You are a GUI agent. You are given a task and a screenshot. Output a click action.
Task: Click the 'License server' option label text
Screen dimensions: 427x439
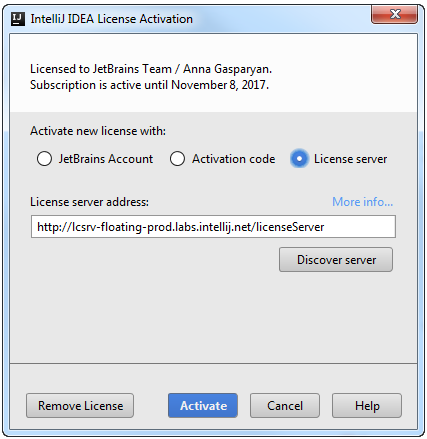click(350, 159)
